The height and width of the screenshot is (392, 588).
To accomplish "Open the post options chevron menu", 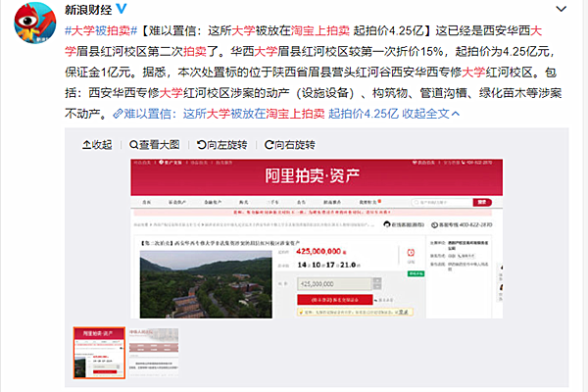I will (x=561, y=9).
